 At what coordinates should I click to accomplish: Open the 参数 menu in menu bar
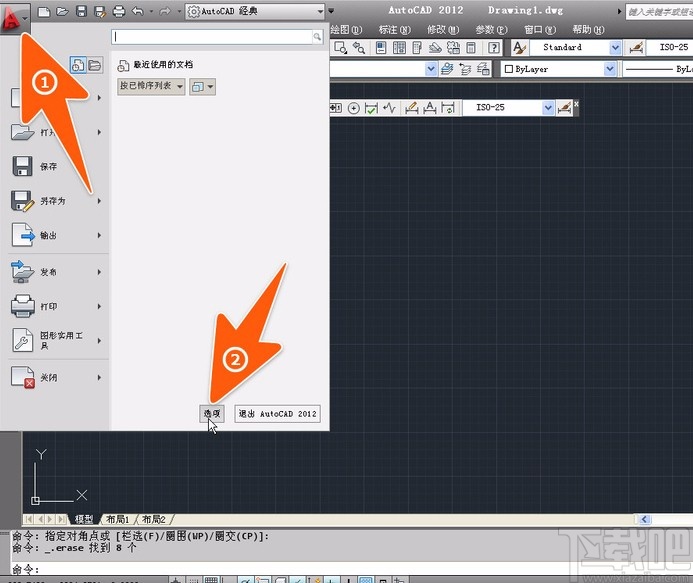491,30
